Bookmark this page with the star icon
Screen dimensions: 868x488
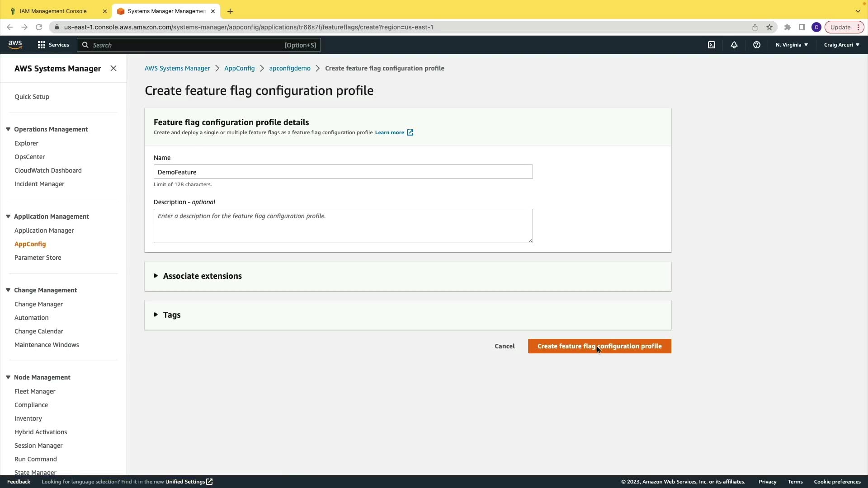[769, 27]
